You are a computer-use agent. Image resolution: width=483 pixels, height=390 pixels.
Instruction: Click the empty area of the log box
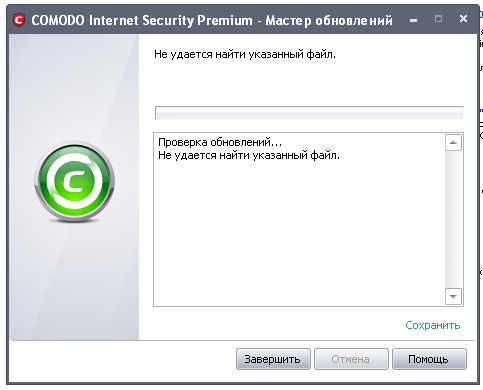299,233
